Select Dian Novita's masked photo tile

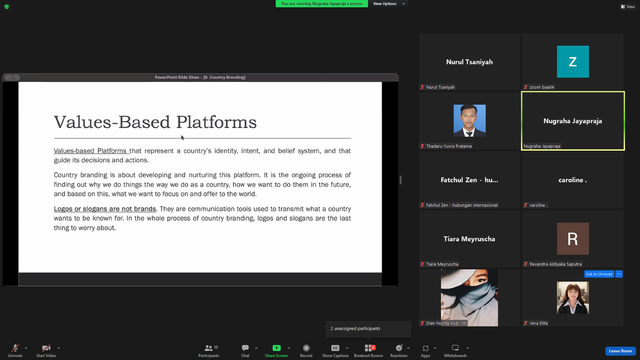click(x=469, y=298)
